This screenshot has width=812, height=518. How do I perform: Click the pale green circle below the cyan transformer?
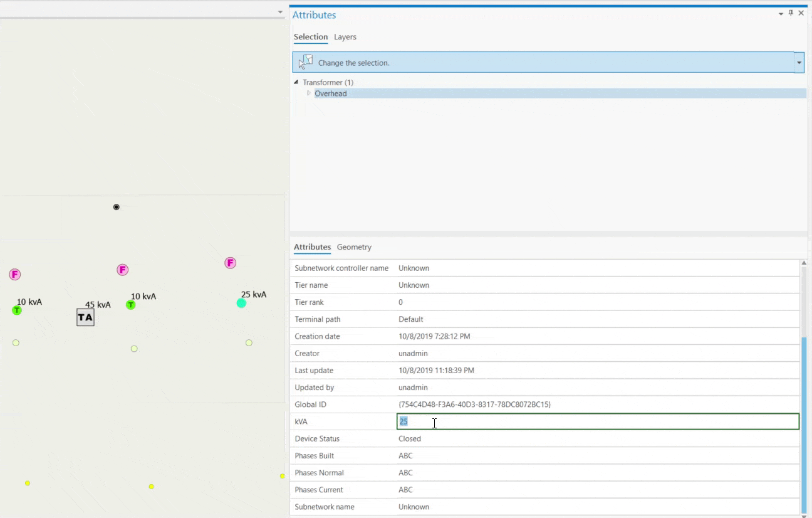point(249,342)
